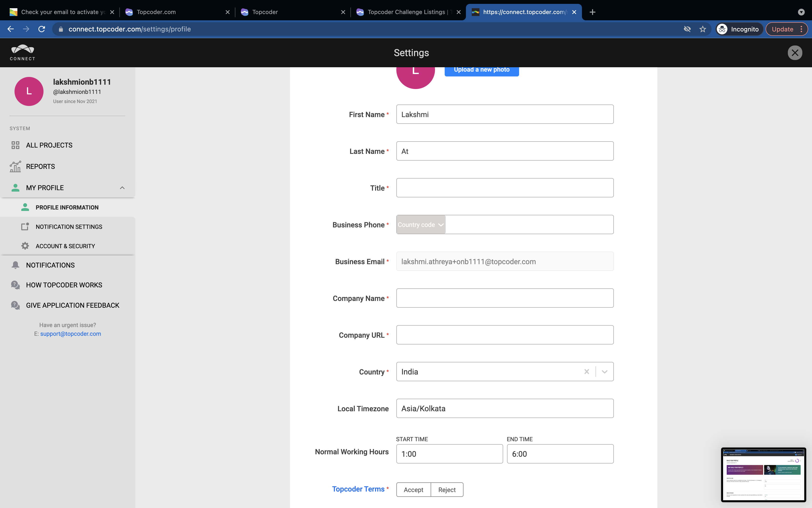Reload the page in browser toolbar
This screenshot has height=508, width=812.
[x=42, y=29]
